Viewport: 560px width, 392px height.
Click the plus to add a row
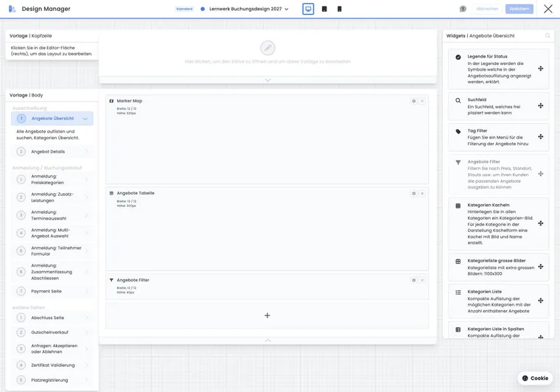click(x=267, y=315)
